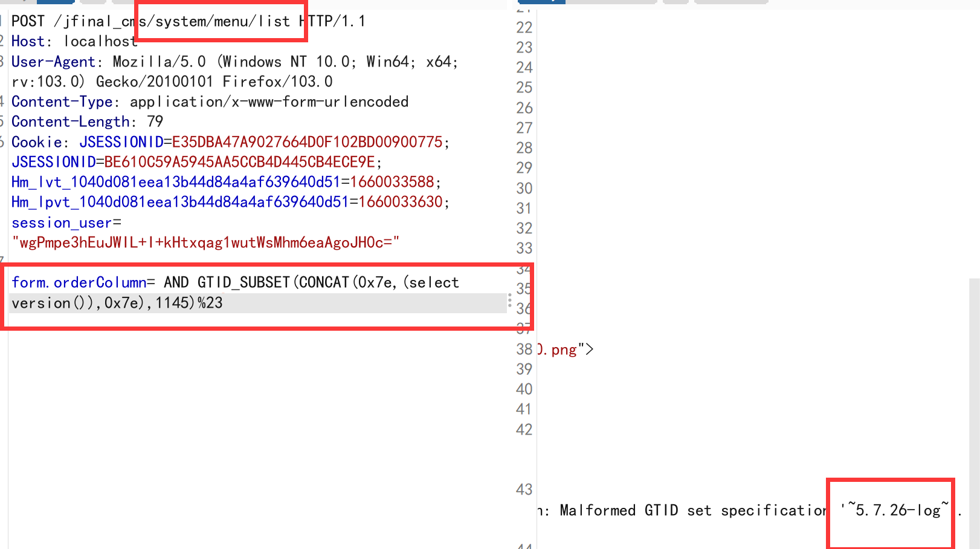Click the JSESSIONID value starting BE610C59
This screenshot has height=549, width=980.
click(x=240, y=162)
